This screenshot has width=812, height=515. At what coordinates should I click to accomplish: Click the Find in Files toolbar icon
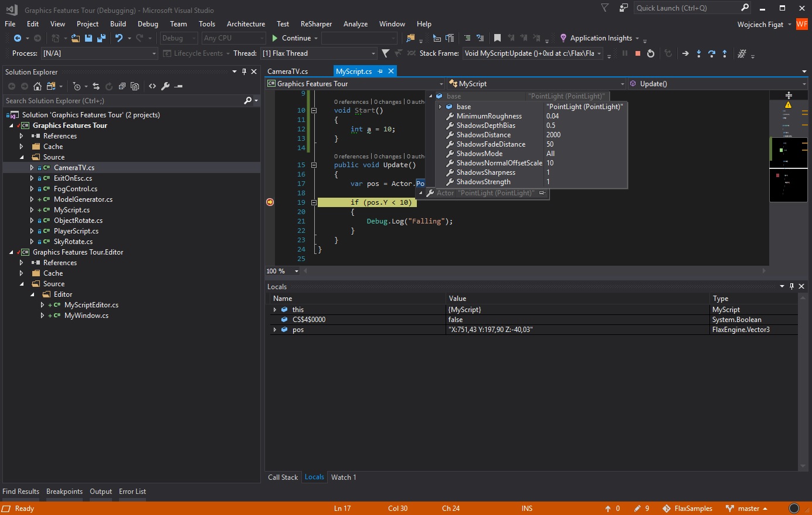pos(410,38)
